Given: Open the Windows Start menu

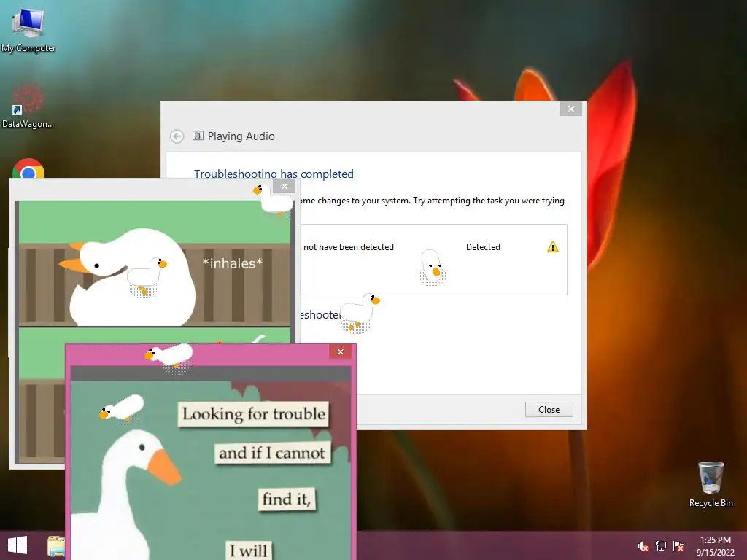Looking at the screenshot, I should click(x=18, y=545).
